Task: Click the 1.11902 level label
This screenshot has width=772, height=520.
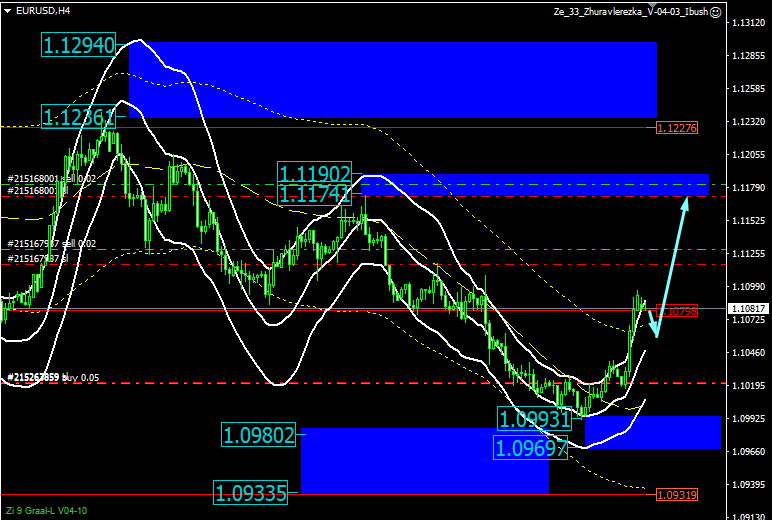Action: (x=315, y=173)
